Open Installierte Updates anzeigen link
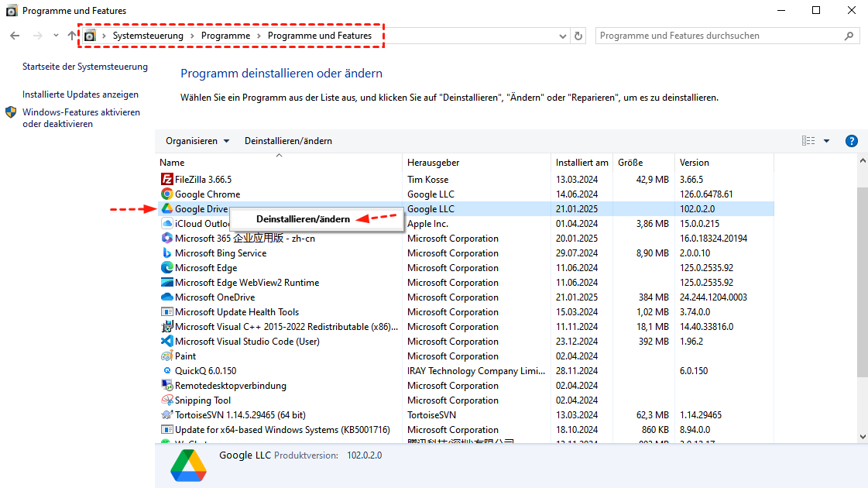This screenshot has height=488, width=868. pyautogui.click(x=81, y=95)
